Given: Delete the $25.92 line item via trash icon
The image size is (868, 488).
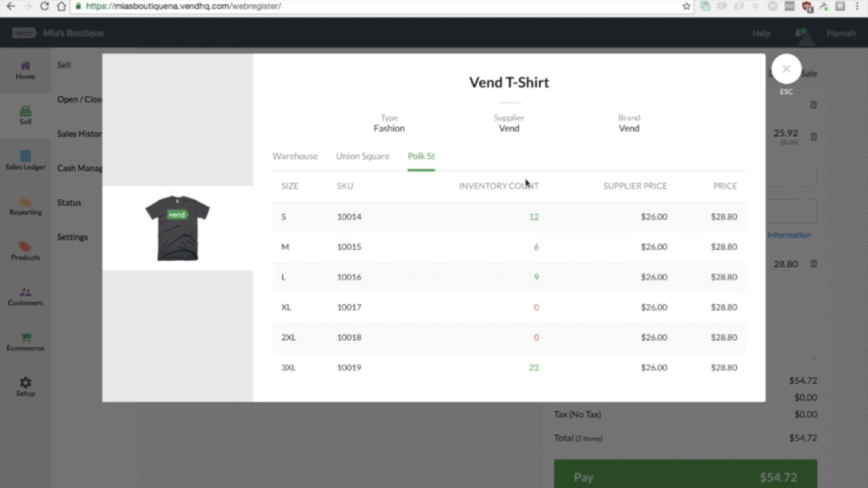Looking at the screenshot, I should [x=812, y=136].
